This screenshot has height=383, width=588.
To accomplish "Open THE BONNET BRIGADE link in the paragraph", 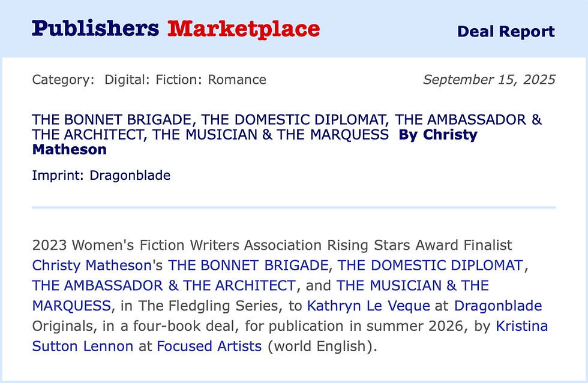I will click(248, 266).
